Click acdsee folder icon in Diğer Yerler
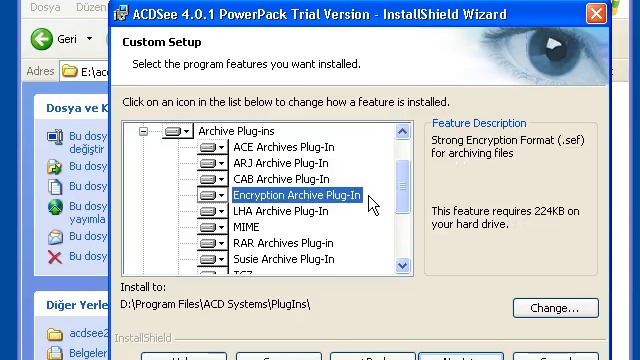Viewport: 640px width, 360px height. (55, 334)
